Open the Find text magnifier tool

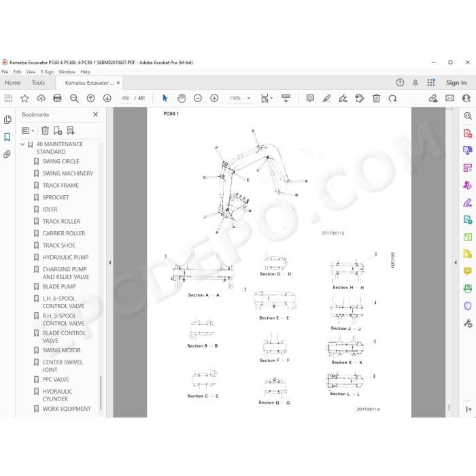point(74,99)
